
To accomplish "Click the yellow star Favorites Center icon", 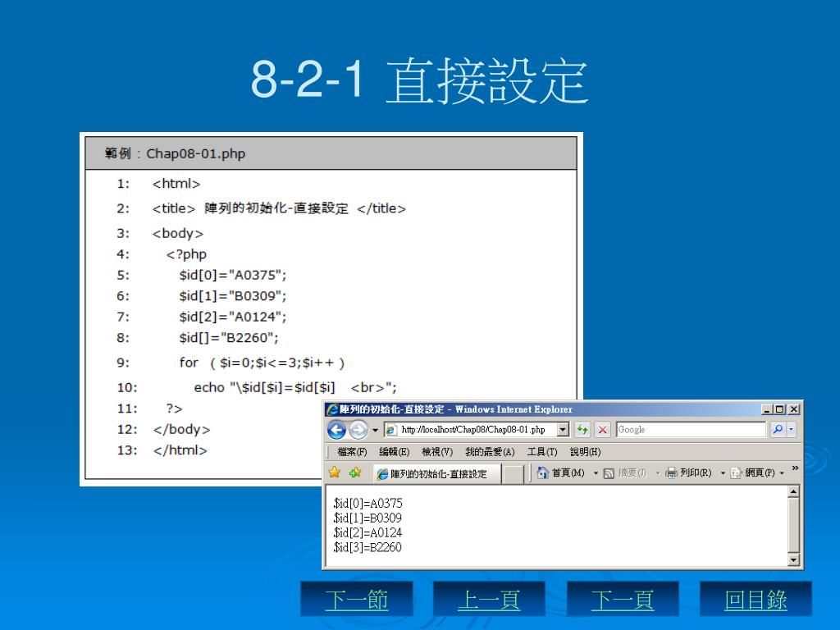I will coord(335,472).
